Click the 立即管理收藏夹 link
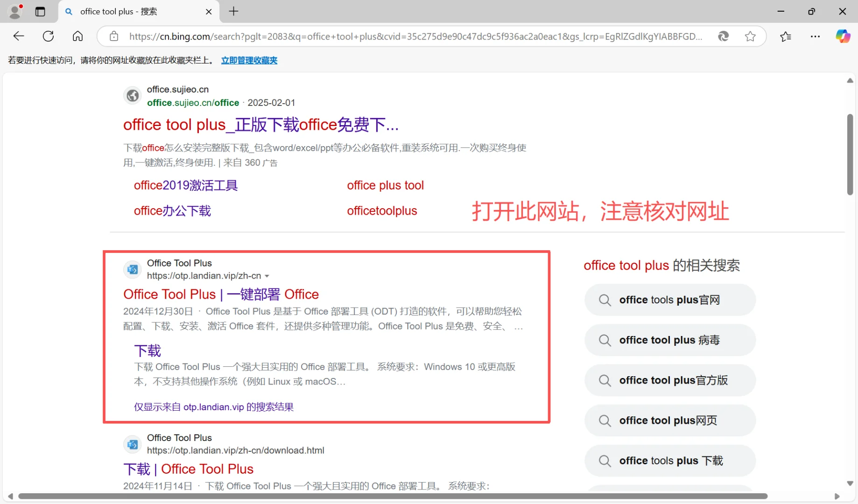Viewport: 858px width, 504px height. coord(249,60)
